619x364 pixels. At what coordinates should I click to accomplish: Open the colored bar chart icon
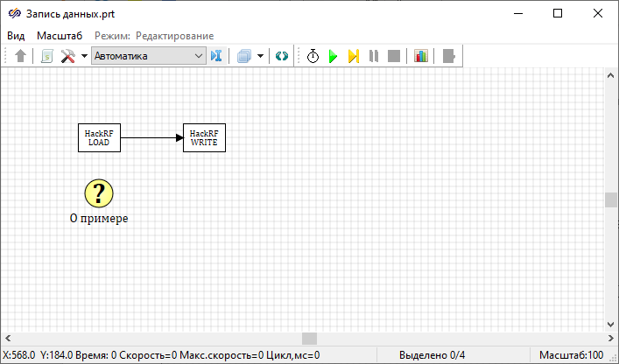point(421,56)
